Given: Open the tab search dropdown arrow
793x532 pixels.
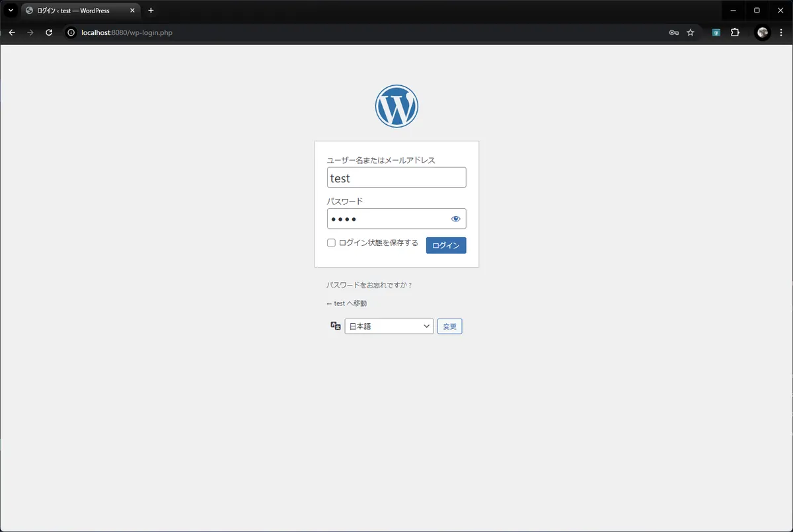Looking at the screenshot, I should point(11,11).
